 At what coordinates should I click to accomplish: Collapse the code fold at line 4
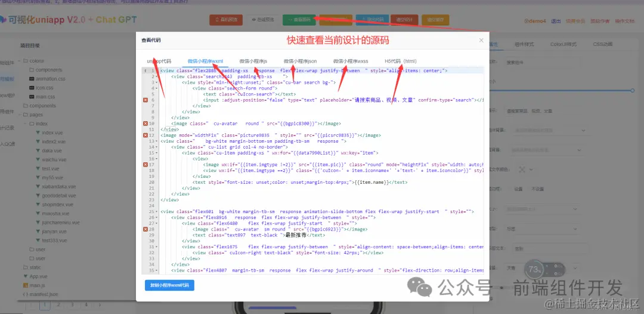point(156,88)
